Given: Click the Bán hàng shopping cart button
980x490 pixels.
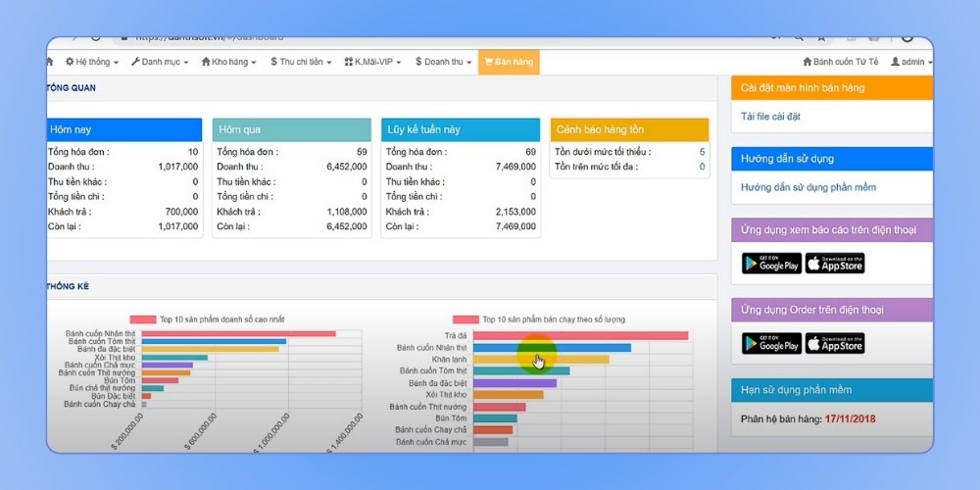Looking at the screenshot, I should coord(509,62).
